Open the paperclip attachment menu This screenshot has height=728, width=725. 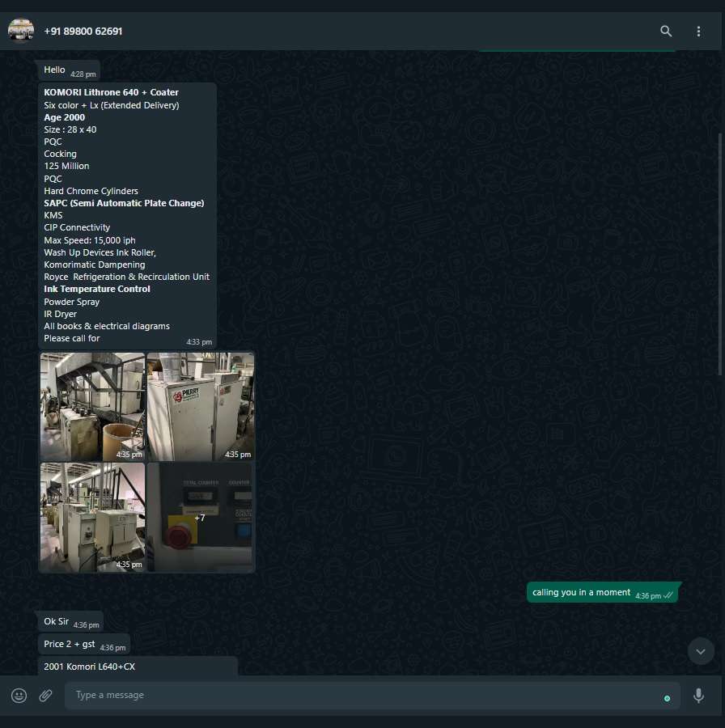click(x=45, y=695)
